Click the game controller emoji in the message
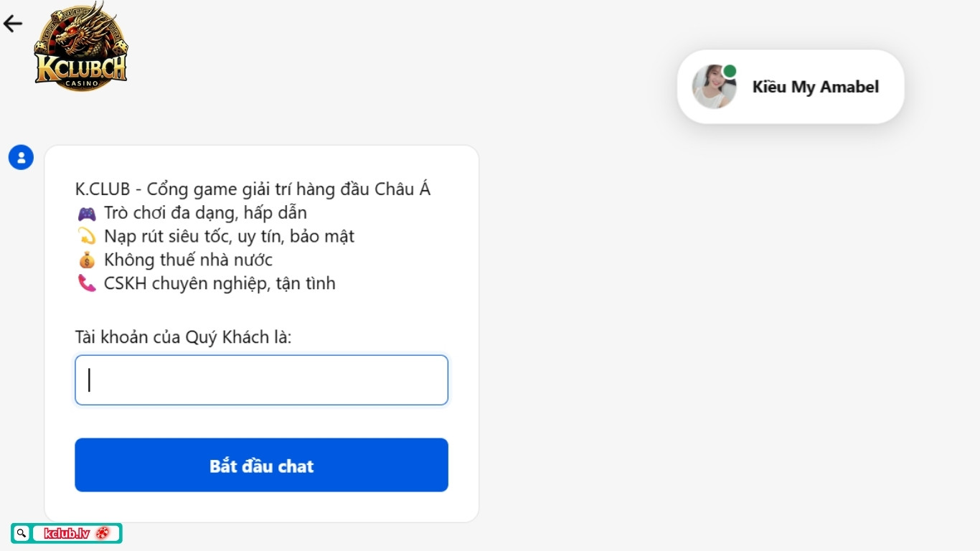This screenshot has width=980, height=551. pyautogui.click(x=88, y=212)
